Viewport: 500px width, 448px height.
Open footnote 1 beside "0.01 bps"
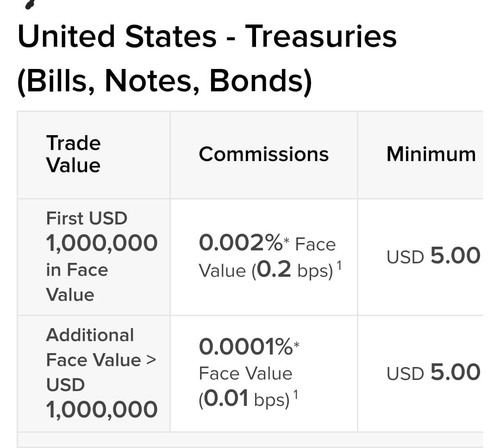click(x=296, y=395)
